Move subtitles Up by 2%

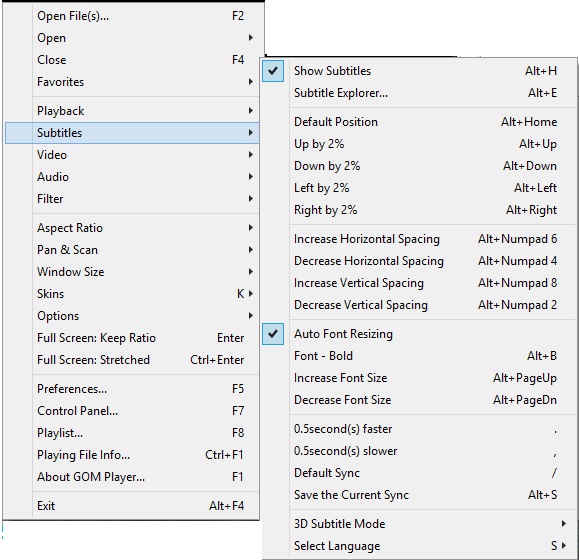(x=419, y=144)
